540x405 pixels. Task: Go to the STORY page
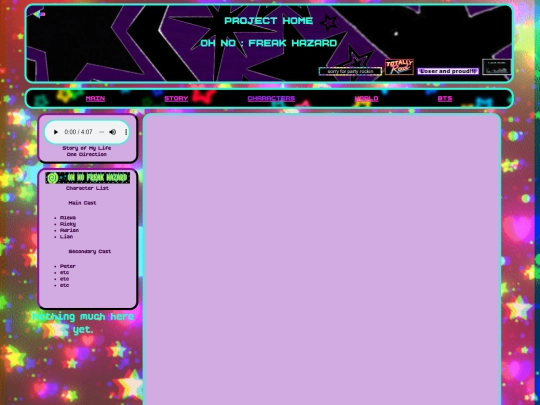click(x=176, y=98)
